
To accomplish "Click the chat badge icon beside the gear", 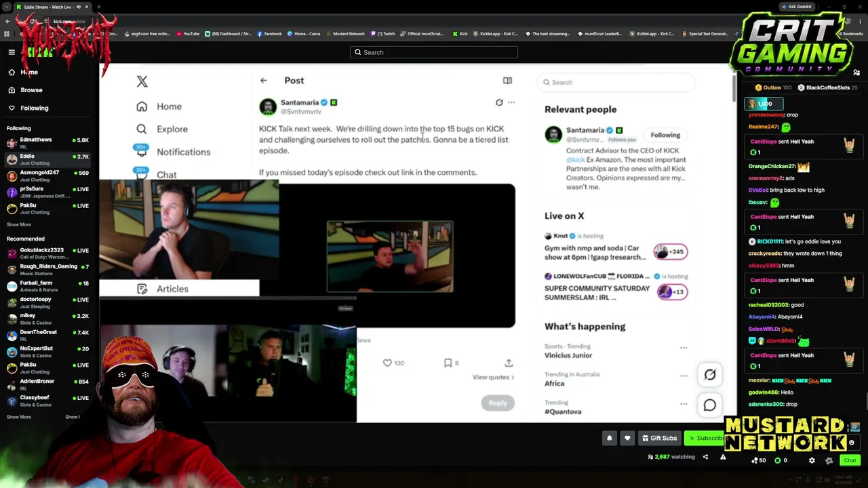I will (x=829, y=461).
